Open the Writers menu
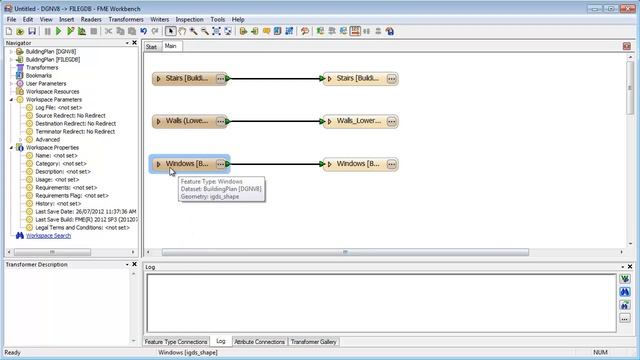 click(160, 19)
